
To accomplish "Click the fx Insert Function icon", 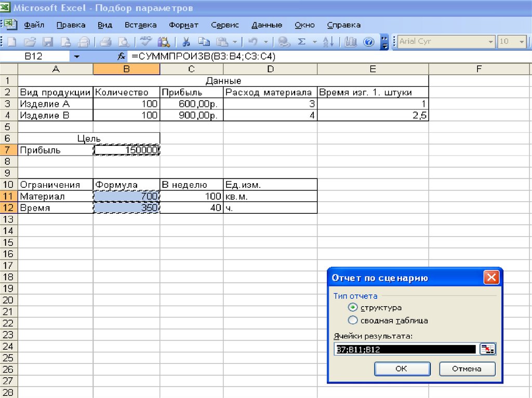I will coord(121,56).
